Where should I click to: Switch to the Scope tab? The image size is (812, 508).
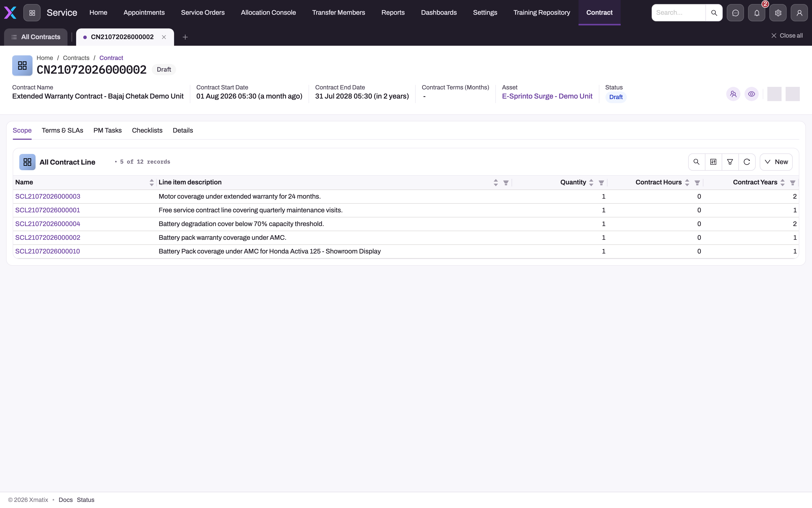[22, 130]
